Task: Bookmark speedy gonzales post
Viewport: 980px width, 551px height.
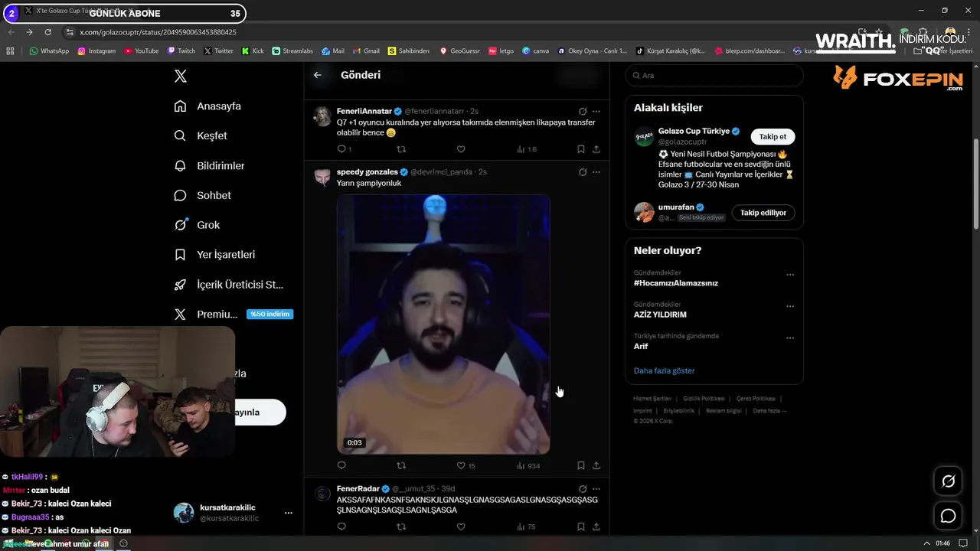Action: click(x=581, y=465)
